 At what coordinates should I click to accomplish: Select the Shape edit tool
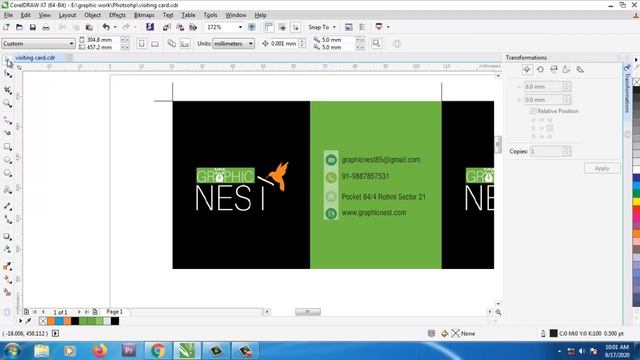pyautogui.click(x=7, y=74)
